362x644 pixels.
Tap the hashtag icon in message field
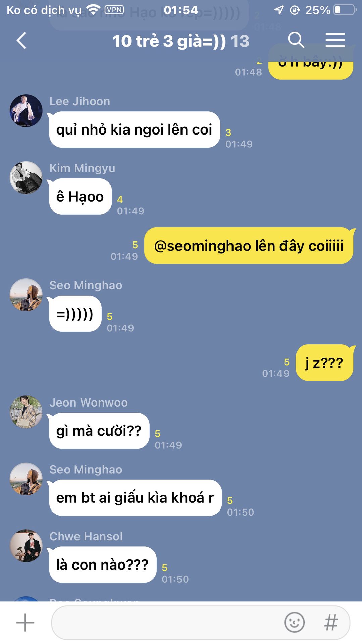click(x=331, y=623)
